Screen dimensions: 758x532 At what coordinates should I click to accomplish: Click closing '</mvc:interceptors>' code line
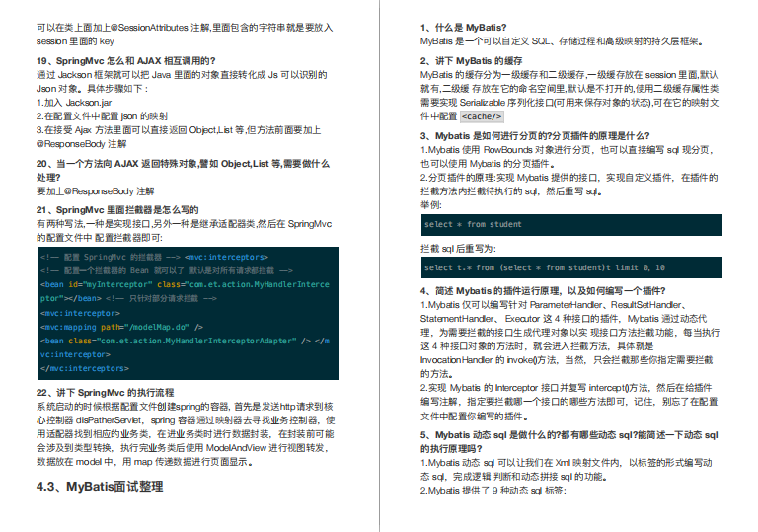pos(85,368)
